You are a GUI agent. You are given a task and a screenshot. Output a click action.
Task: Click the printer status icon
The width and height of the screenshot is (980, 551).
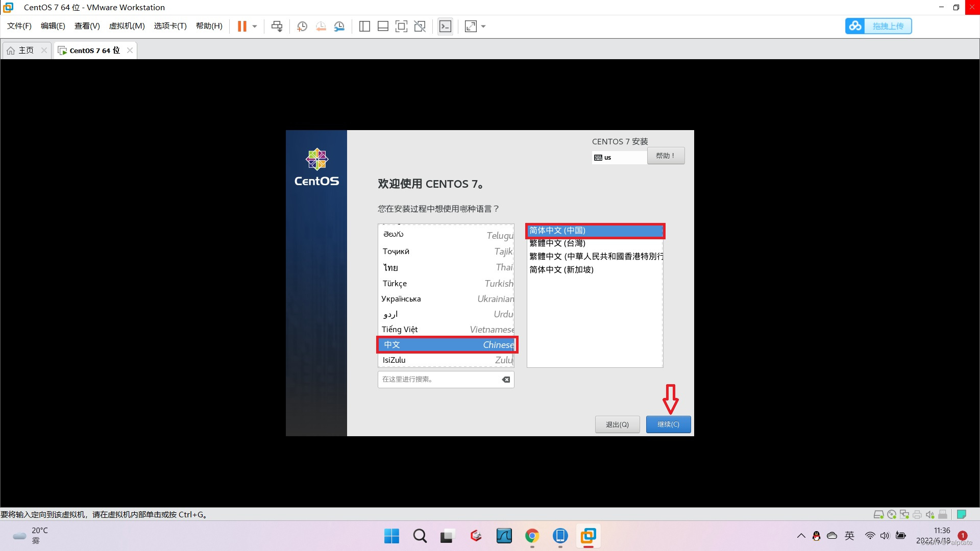917,514
